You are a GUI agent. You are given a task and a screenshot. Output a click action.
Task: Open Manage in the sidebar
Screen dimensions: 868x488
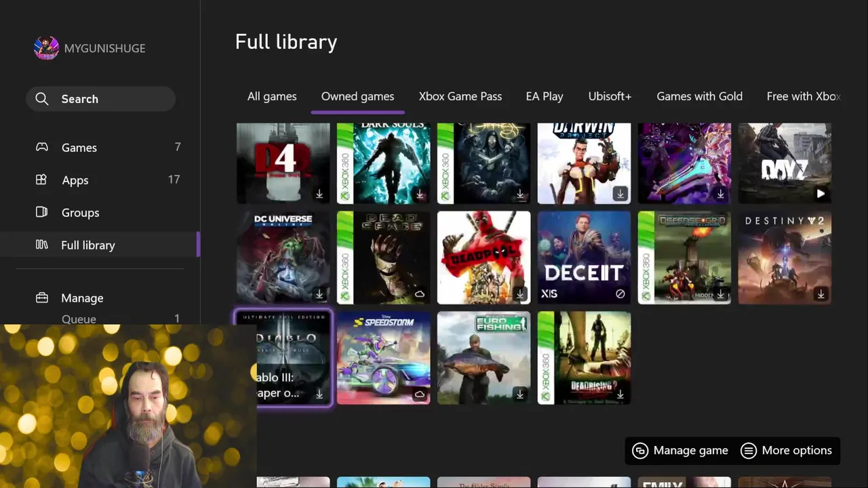click(x=100, y=298)
